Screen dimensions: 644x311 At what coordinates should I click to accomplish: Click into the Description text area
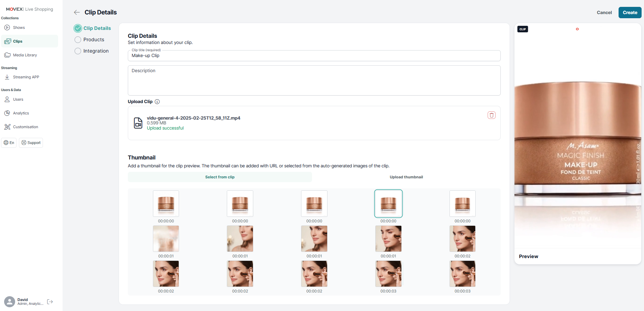tap(314, 80)
